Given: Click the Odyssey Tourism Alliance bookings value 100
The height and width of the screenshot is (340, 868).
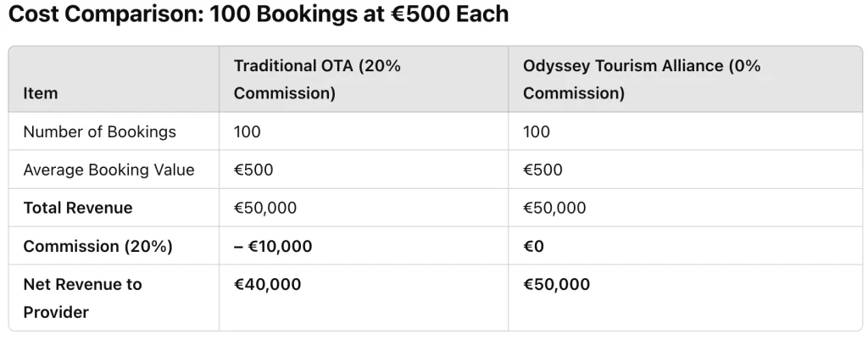Looking at the screenshot, I should click(537, 131).
